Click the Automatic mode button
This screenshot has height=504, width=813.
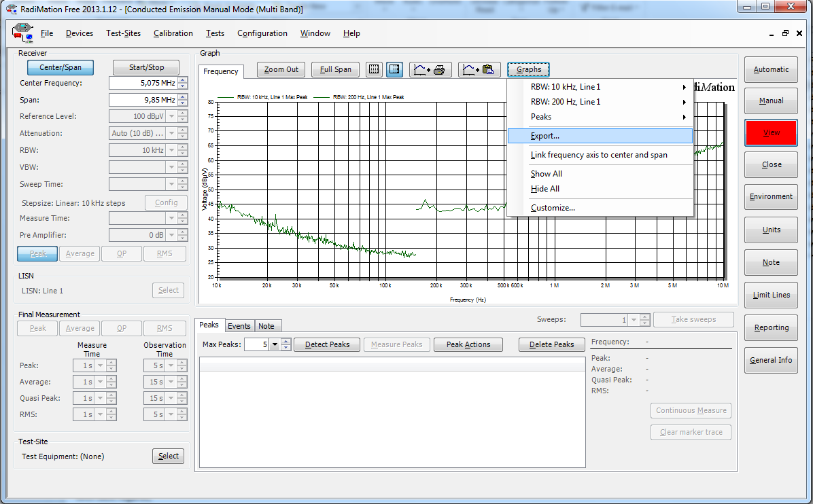771,69
